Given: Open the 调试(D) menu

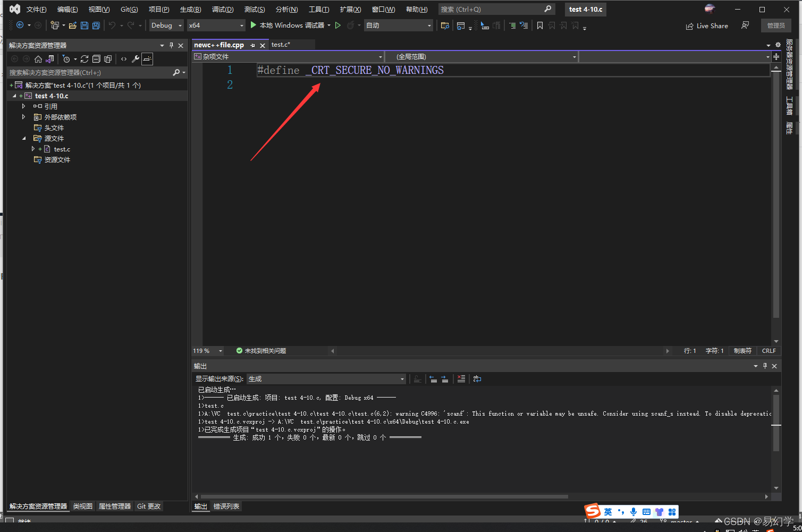Looking at the screenshot, I should click(223, 10).
